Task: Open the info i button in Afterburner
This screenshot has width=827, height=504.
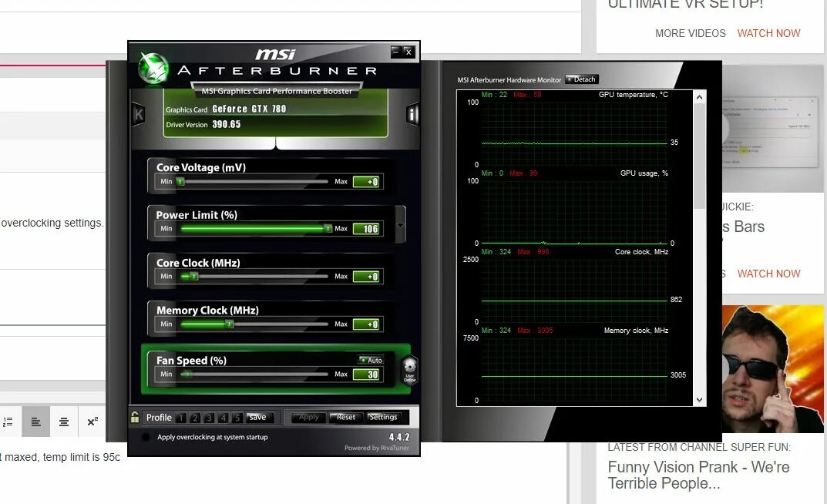Action: click(412, 114)
